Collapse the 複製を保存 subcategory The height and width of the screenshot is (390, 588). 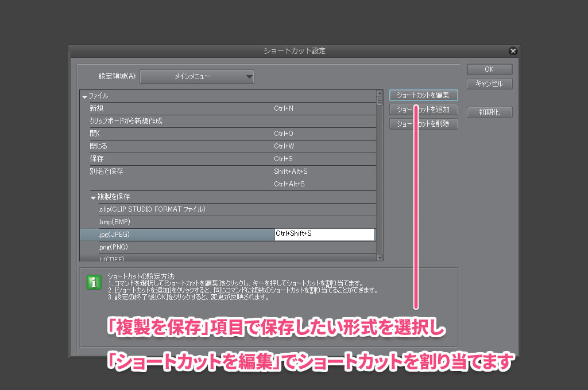coord(94,197)
